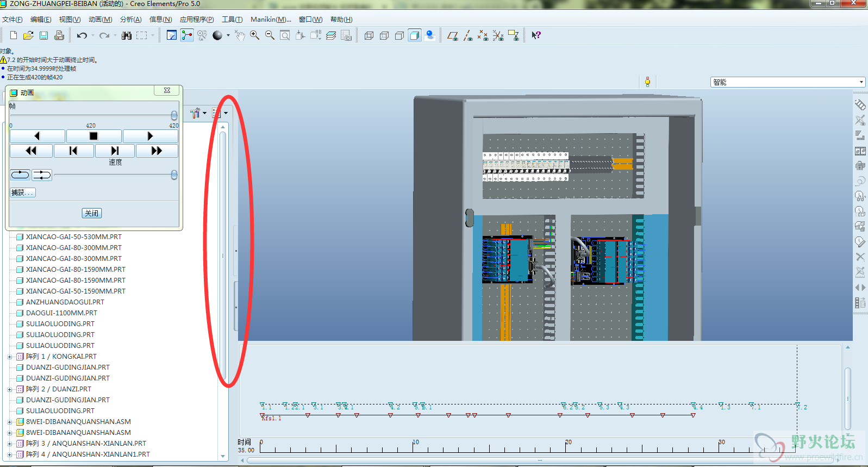Create a new file from toolbar
The height and width of the screenshot is (467, 868).
[x=14, y=35]
